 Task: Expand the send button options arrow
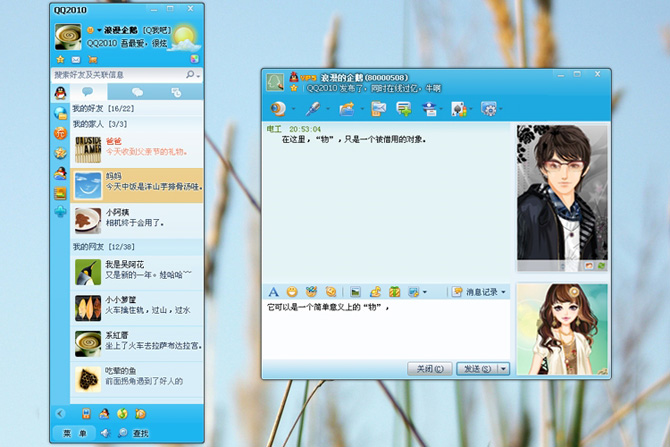coord(504,368)
